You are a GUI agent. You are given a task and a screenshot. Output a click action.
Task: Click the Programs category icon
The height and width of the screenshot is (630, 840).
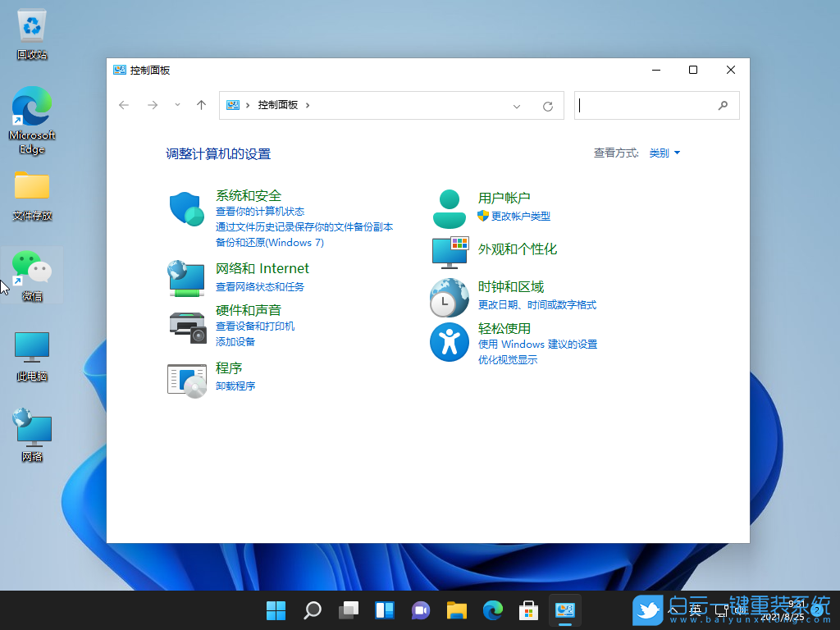(187, 379)
